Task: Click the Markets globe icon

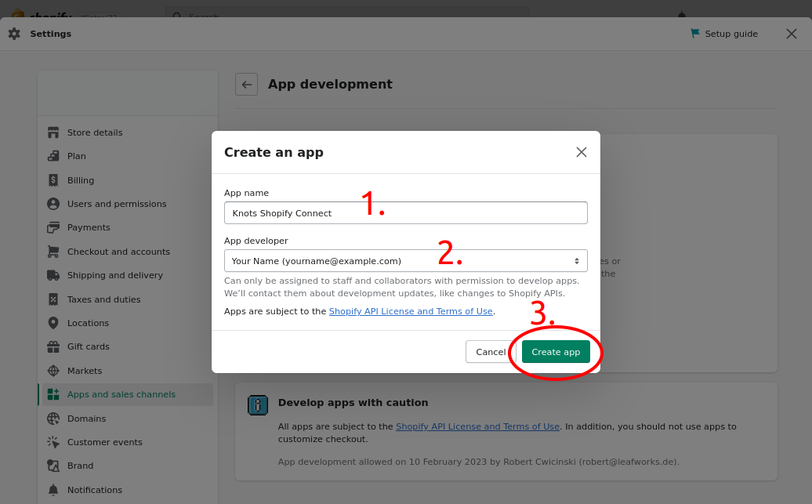Action: click(53, 371)
